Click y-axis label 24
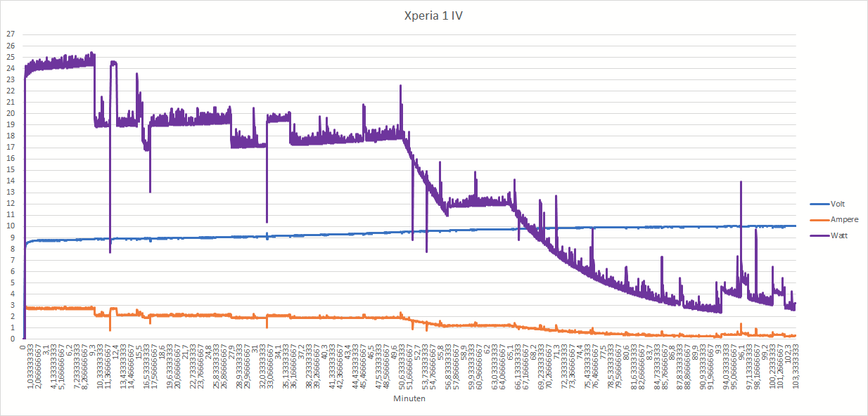This screenshot has width=868, height=416. pyautogui.click(x=10, y=68)
